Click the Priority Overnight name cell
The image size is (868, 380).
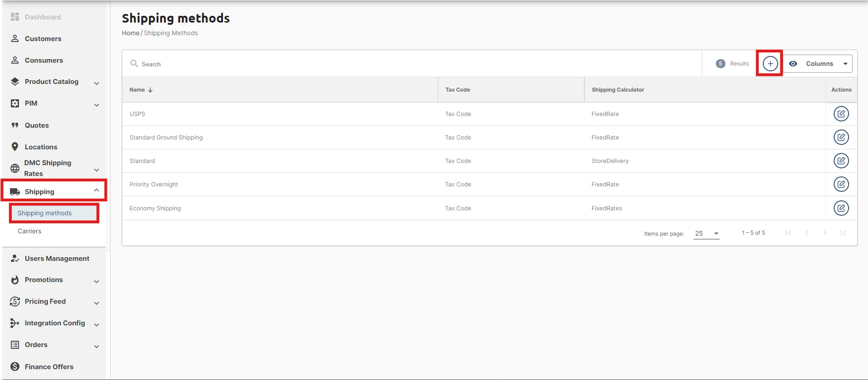pos(153,184)
